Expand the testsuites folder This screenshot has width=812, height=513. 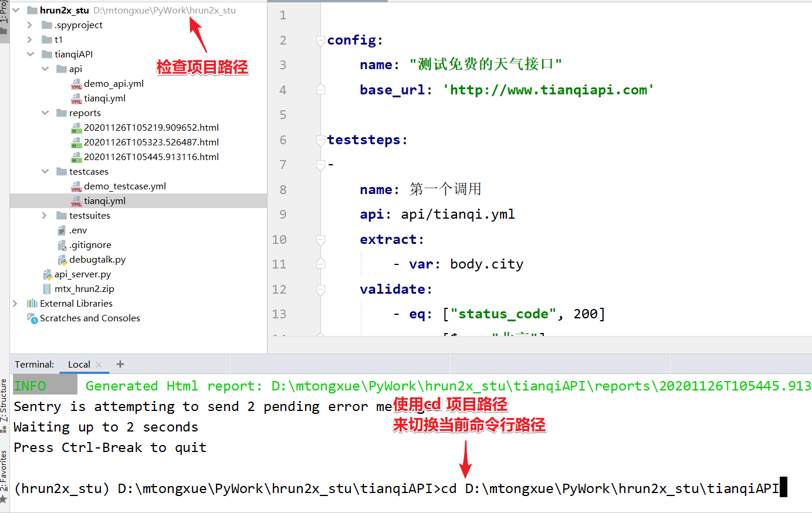45,216
